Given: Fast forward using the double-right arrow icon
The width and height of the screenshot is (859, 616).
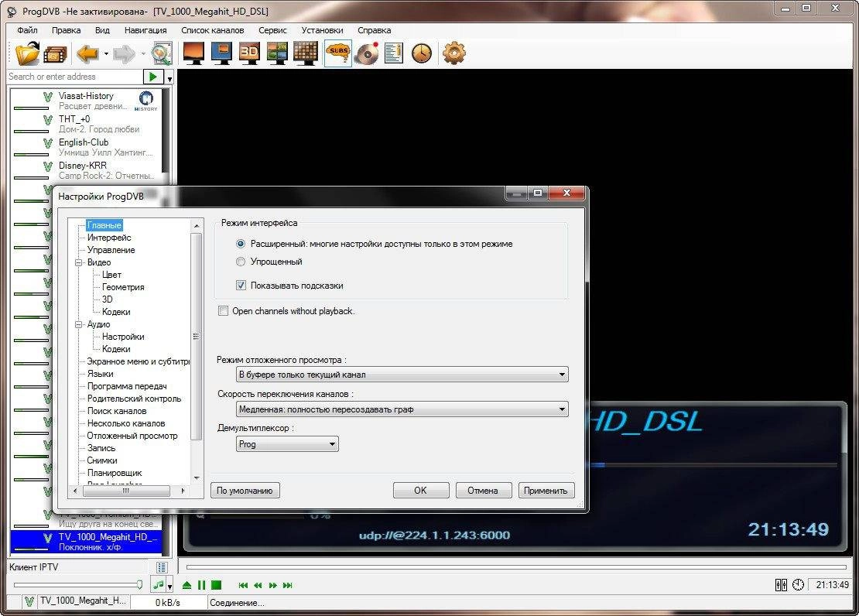Looking at the screenshot, I should (273, 585).
